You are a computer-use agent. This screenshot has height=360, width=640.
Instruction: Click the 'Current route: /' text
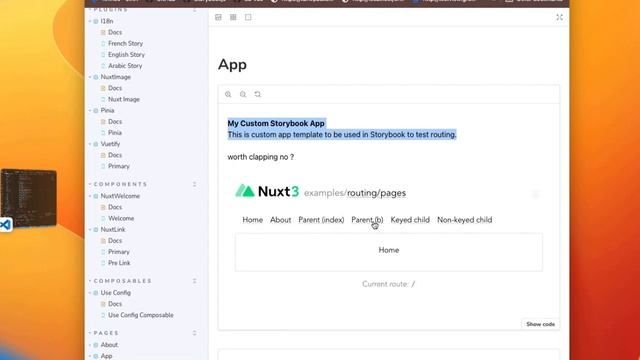tap(389, 284)
